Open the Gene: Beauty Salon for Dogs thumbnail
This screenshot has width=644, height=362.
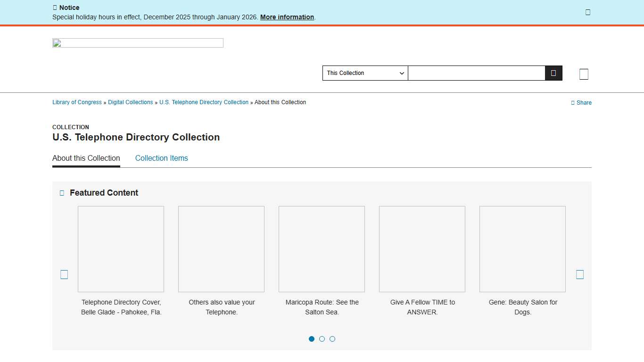tap(522, 249)
